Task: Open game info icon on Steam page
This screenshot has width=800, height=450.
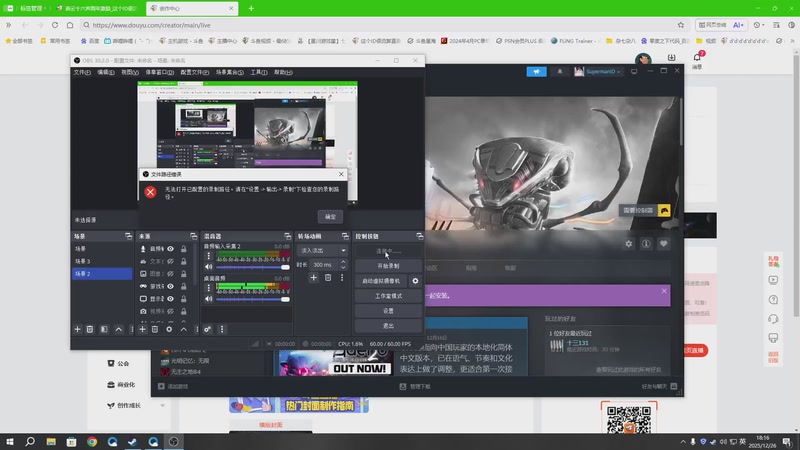Action: click(646, 244)
